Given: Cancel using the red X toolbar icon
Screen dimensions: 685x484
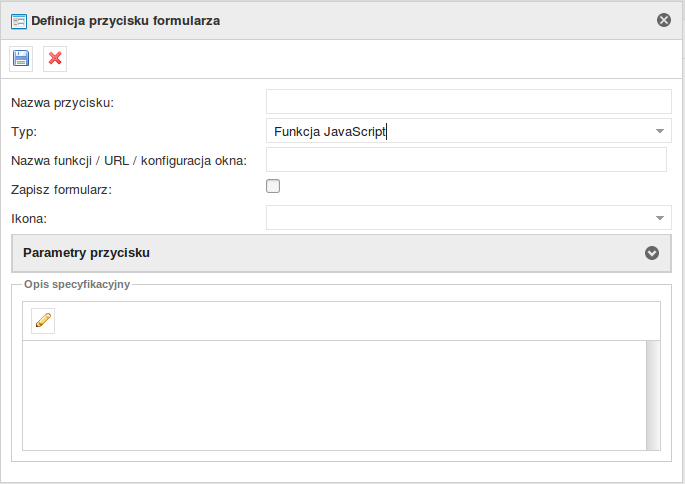Looking at the screenshot, I should pyautogui.click(x=55, y=59).
